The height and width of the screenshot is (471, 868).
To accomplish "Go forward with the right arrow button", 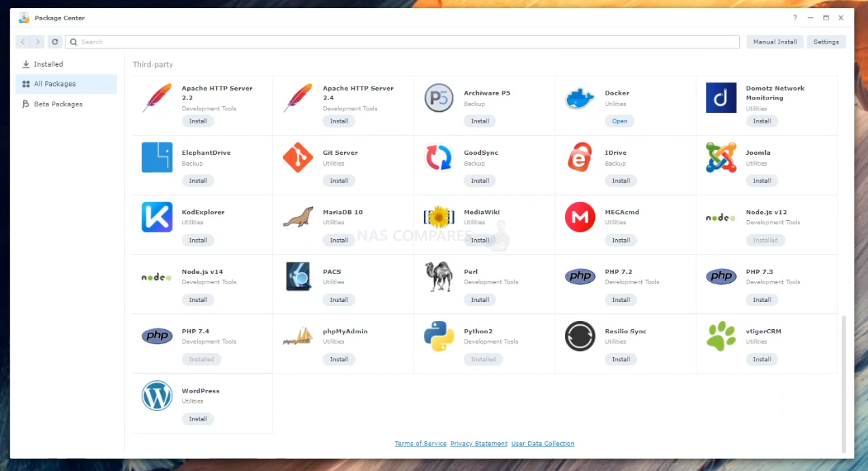I will [37, 42].
